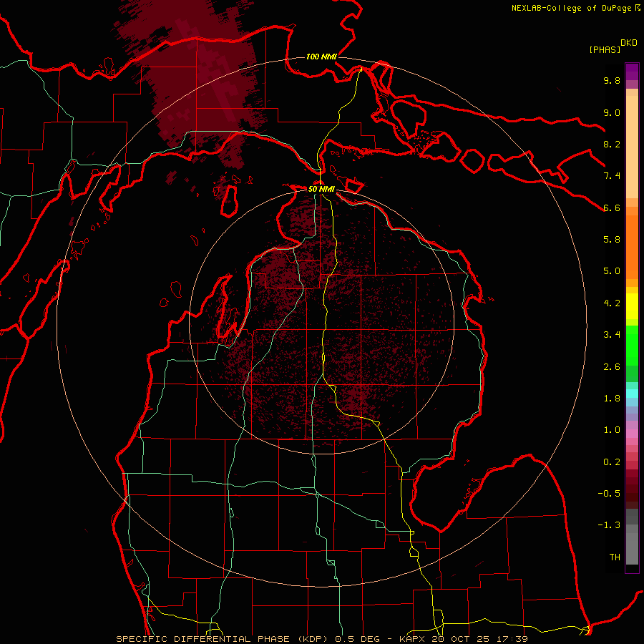Click the 20 OCT 25 17:39 timestamp
This screenshot has height=644, width=644.
[479, 639]
